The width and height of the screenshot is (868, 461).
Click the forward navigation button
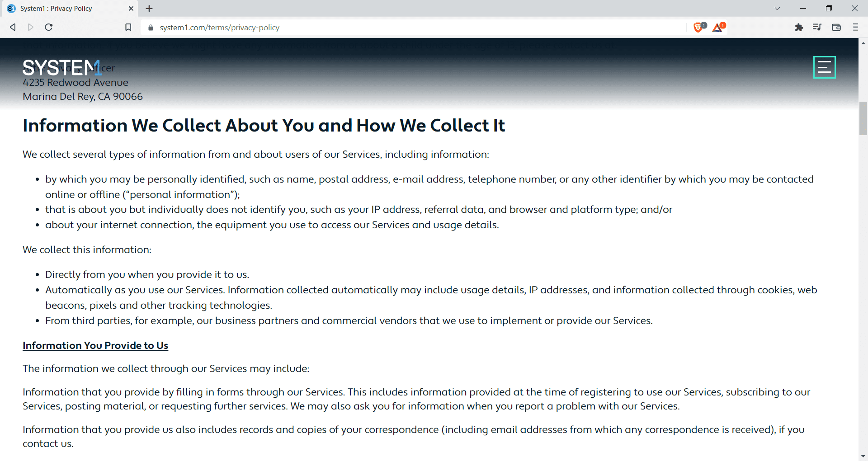tap(30, 27)
